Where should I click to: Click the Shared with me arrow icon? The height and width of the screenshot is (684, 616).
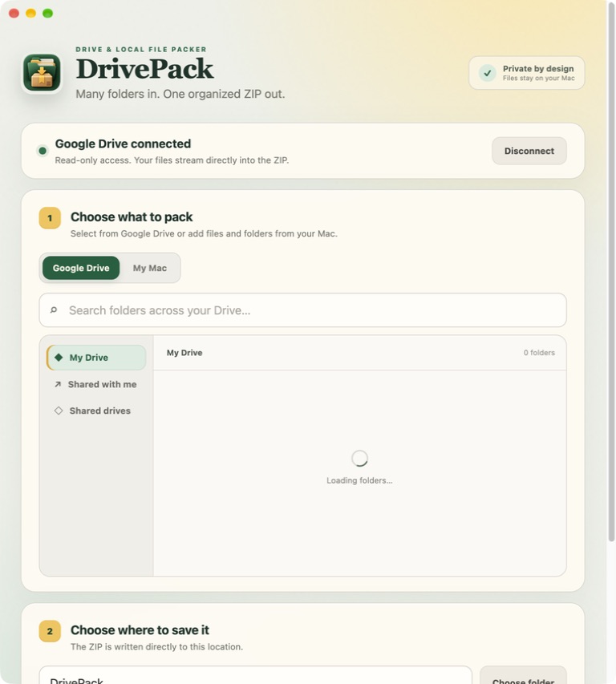(x=58, y=384)
